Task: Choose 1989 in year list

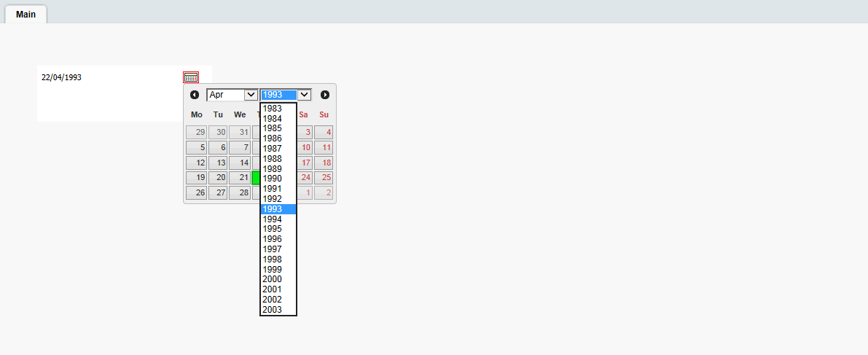Action: [278, 169]
